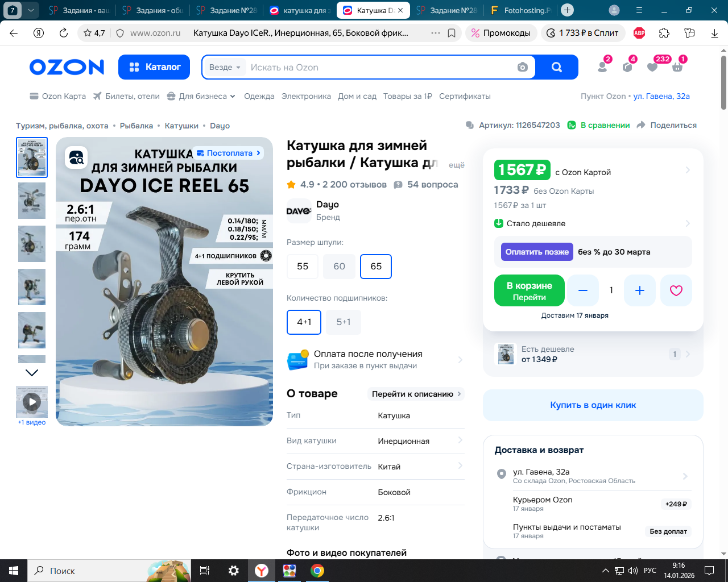Open the Каталог button

(x=155, y=67)
